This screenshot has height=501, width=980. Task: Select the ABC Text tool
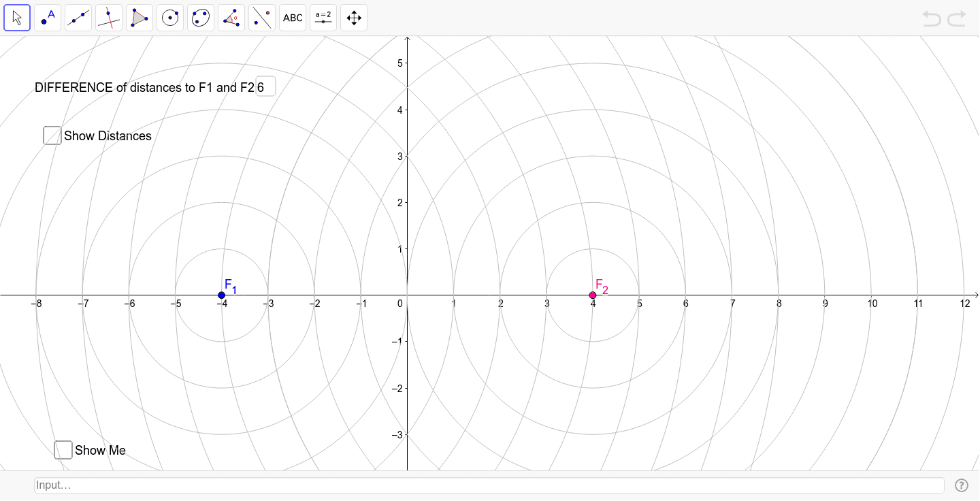tap(293, 18)
